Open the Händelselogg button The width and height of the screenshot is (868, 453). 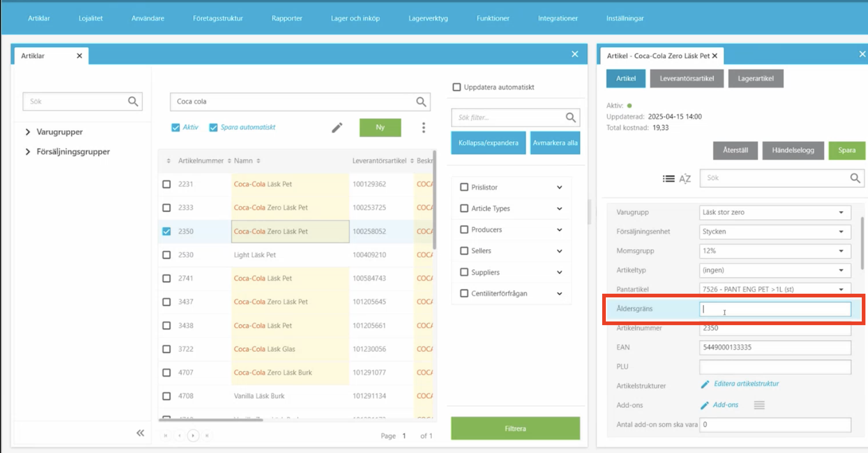pos(793,151)
